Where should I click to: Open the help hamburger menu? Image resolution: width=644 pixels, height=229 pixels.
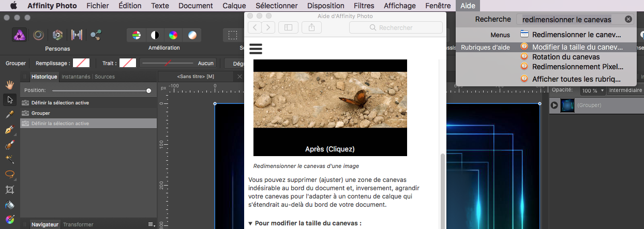click(x=256, y=49)
